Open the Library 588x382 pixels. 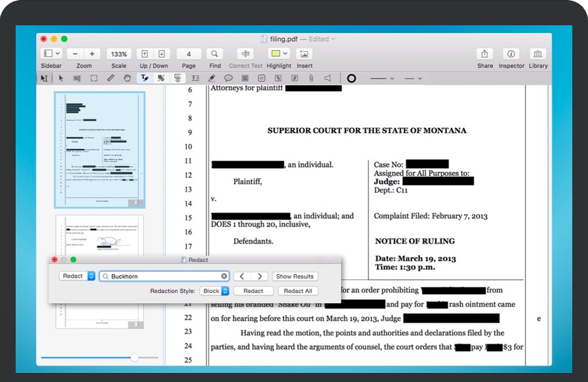pos(538,54)
